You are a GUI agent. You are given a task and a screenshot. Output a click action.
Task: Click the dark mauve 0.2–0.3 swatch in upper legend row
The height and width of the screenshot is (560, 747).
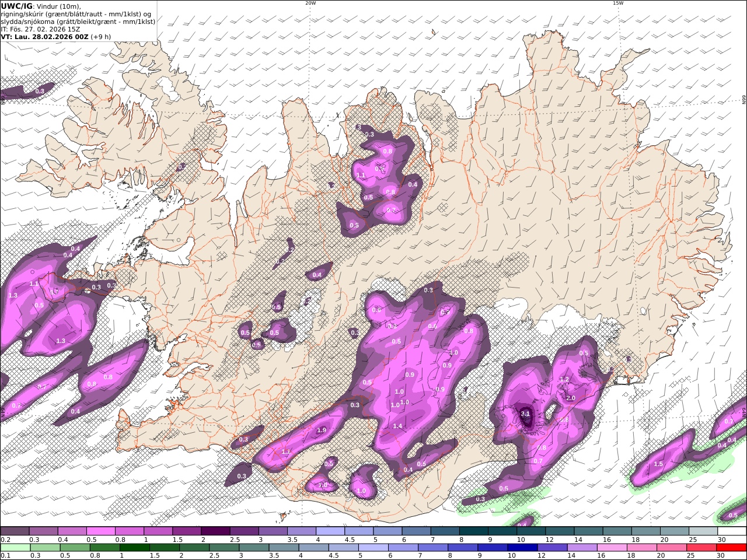tap(15, 531)
